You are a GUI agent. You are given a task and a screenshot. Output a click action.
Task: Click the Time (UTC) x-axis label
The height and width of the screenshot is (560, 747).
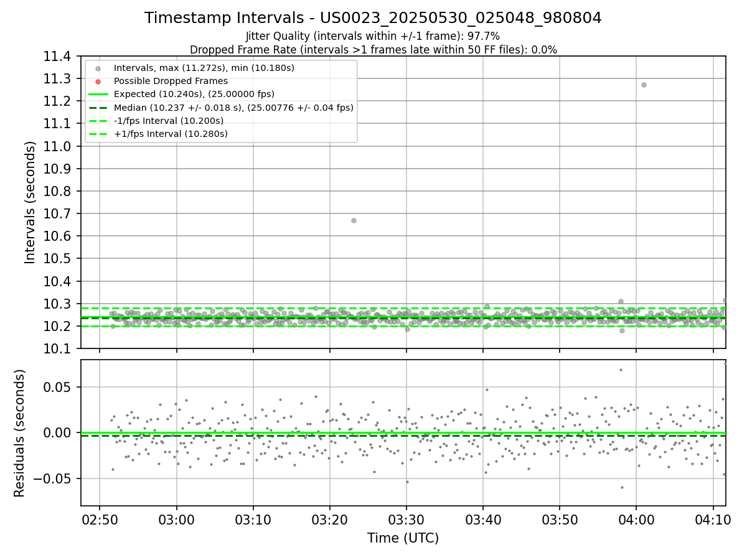point(403,538)
